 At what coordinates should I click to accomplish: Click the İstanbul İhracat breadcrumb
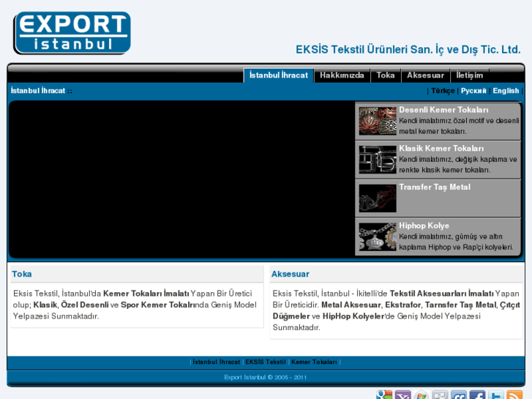[x=37, y=91]
